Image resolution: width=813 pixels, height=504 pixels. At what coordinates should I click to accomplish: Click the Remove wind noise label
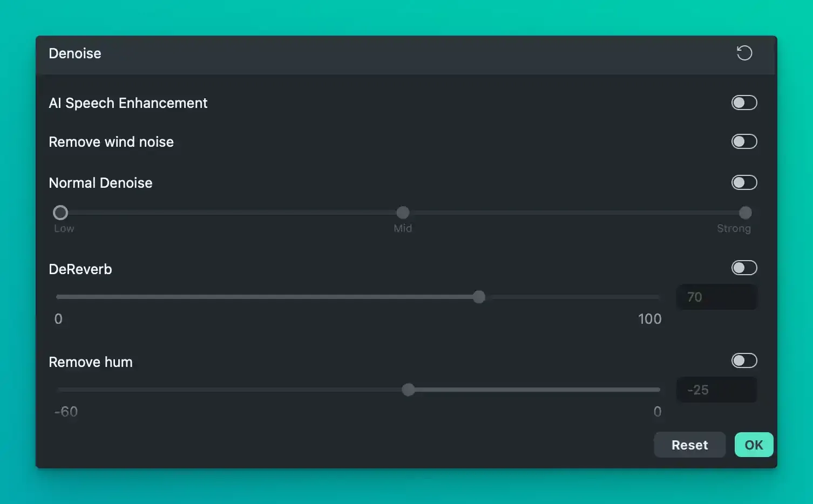[111, 142]
